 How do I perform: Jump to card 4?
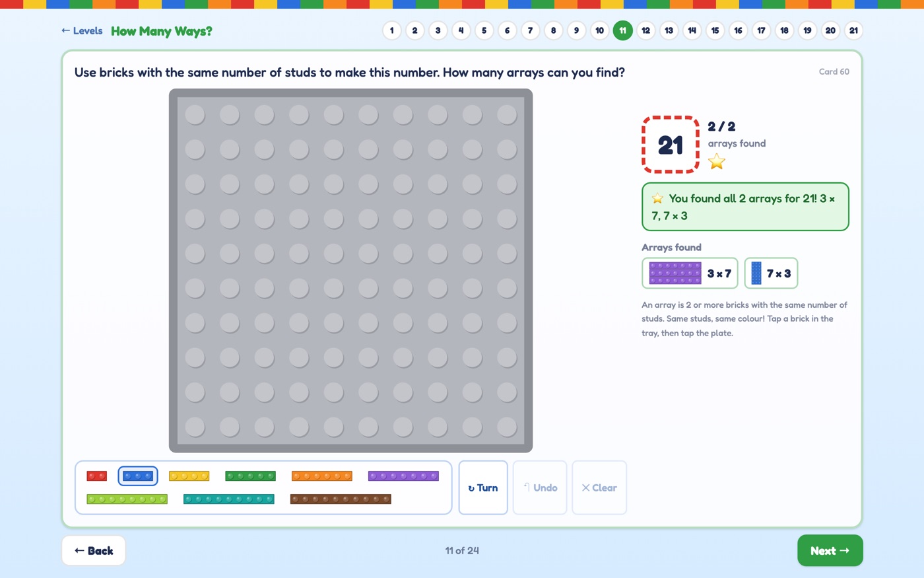461,30
